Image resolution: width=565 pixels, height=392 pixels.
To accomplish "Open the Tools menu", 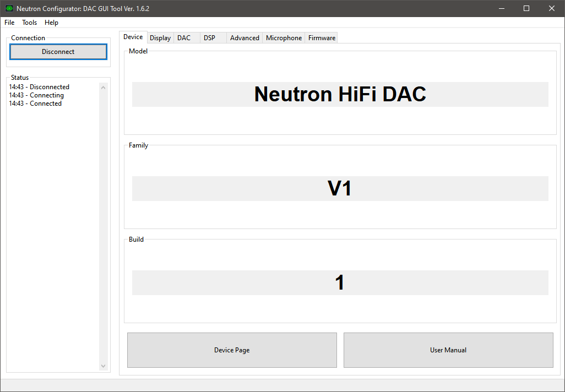I will pyautogui.click(x=29, y=23).
